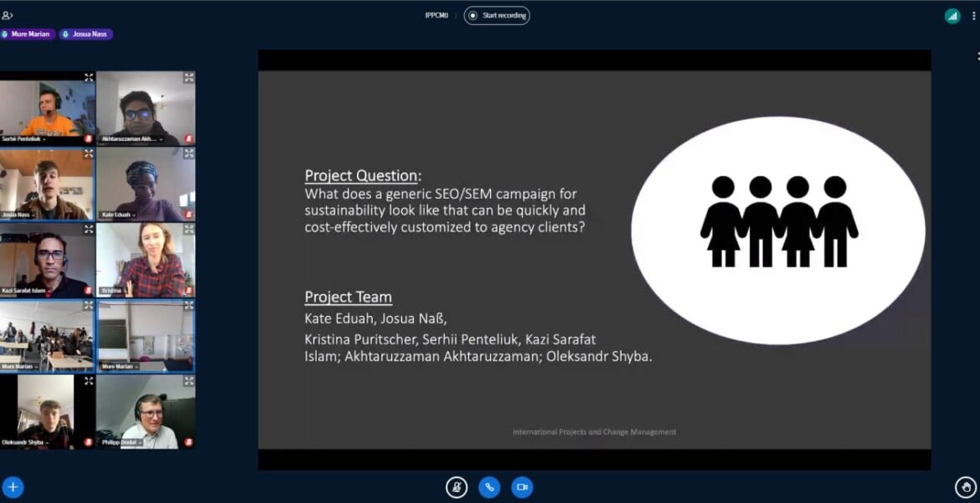
Task: Fullscreen Kristina's webcam
Action: click(188, 230)
